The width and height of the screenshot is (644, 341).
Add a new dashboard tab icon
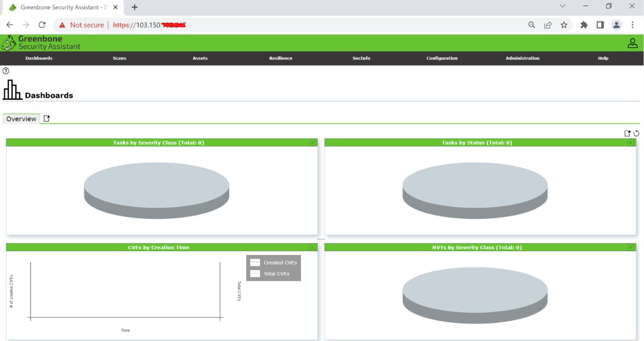tap(47, 119)
